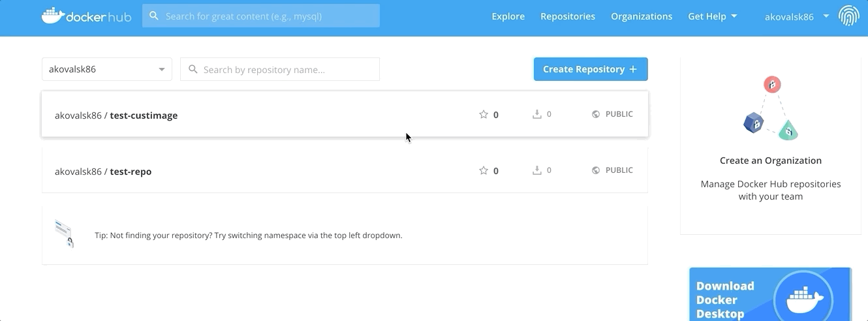Image resolution: width=868 pixels, height=321 pixels.
Task: Click the download icon on test-repo row
Action: (537, 170)
